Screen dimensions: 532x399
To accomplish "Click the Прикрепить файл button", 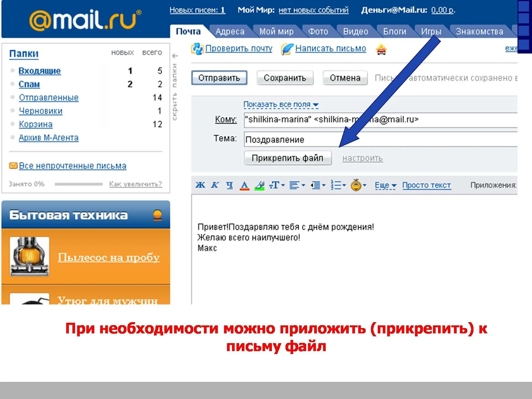I will (x=288, y=158).
